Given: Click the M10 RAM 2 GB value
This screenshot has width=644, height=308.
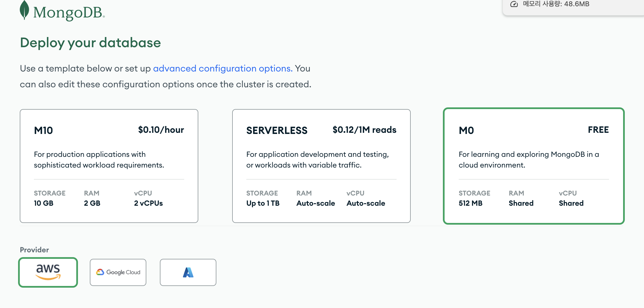Looking at the screenshot, I should pyautogui.click(x=92, y=203).
